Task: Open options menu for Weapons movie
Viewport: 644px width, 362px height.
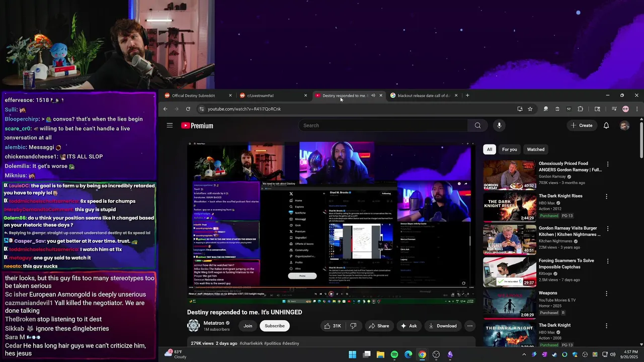Action: [x=606, y=294]
